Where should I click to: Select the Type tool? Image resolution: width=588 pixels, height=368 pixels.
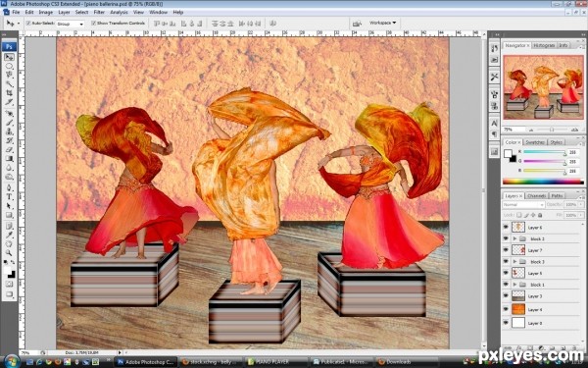9,197
